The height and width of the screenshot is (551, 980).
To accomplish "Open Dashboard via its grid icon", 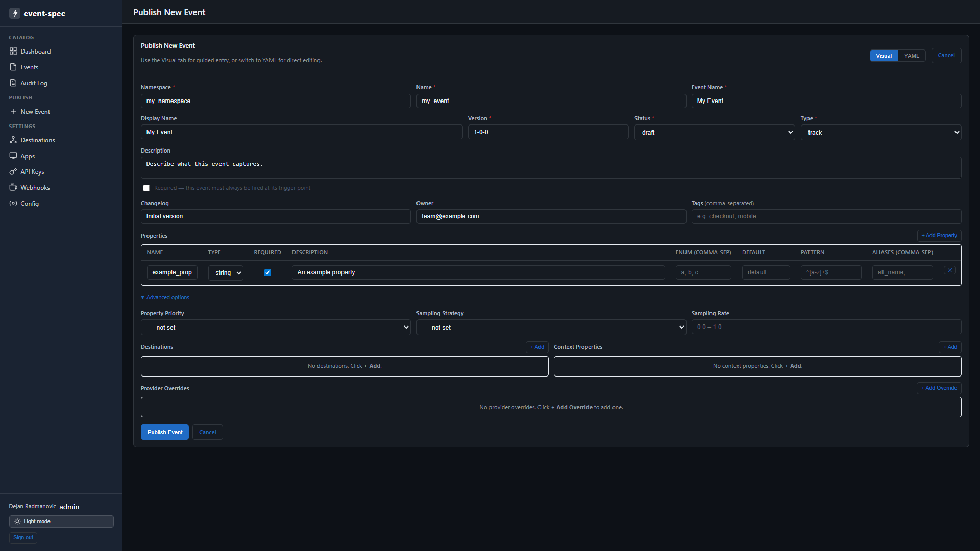I will (x=13, y=51).
